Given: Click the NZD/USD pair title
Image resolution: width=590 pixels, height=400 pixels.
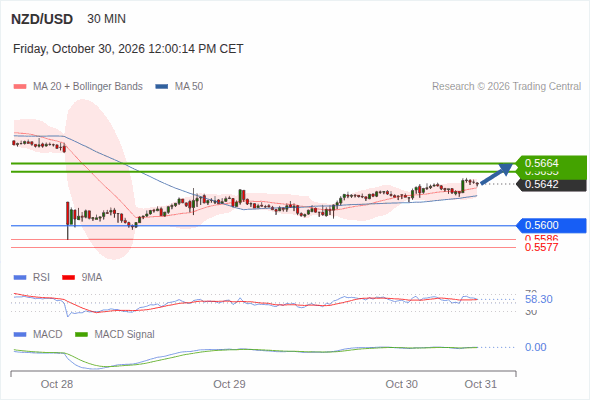Looking at the screenshot, I should pyautogui.click(x=42, y=19).
